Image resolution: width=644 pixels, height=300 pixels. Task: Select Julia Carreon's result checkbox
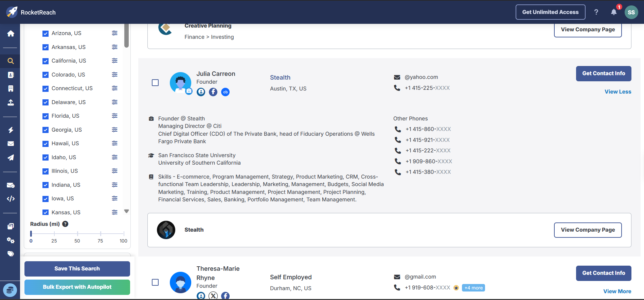[x=155, y=83]
